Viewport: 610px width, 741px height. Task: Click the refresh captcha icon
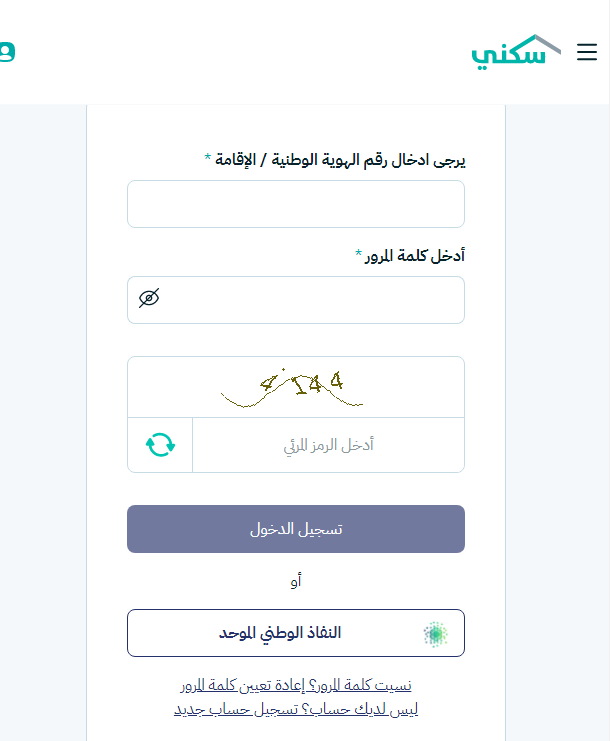pos(160,445)
